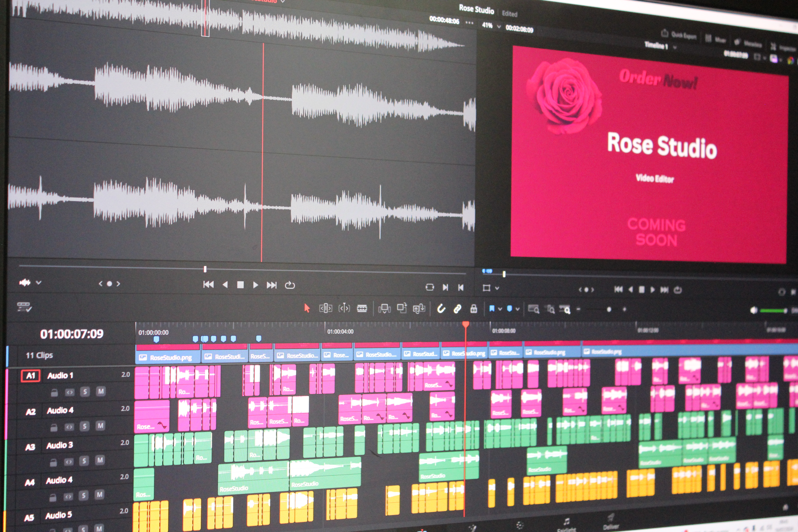Viewport: 798px width, 532px height.
Task: Solo the Audio 3 track
Action: pyautogui.click(x=84, y=460)
